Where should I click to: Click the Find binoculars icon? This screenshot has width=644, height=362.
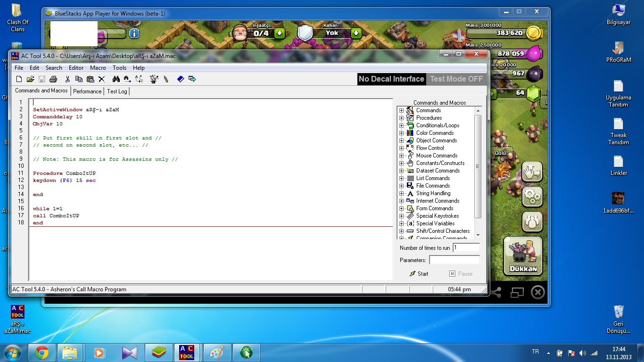(116, 79)
